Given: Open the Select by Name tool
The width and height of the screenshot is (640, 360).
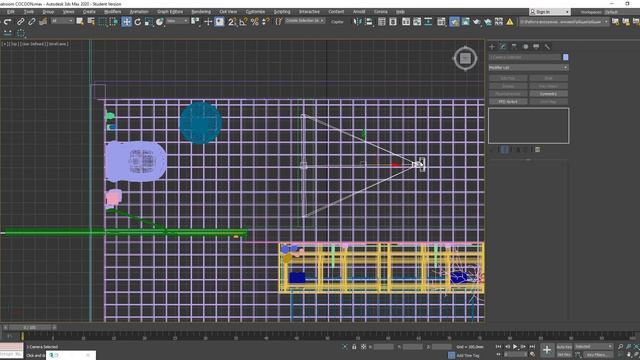Looking at the screenshot, I should [91, 22].
